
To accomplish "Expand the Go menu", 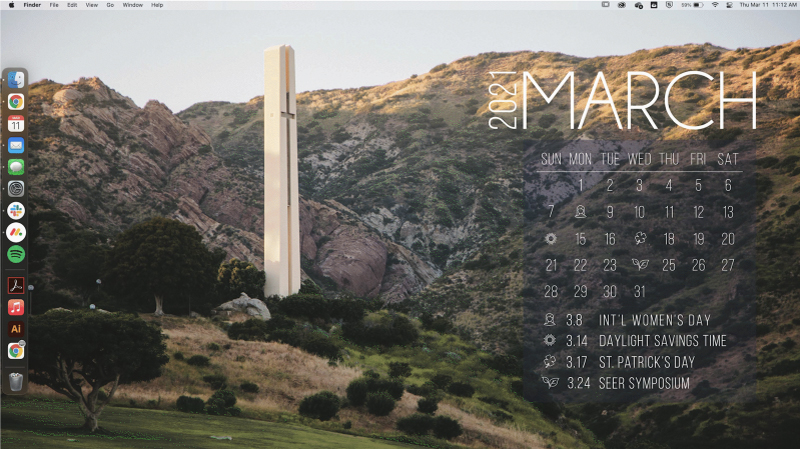I will (x=109, y=5).
